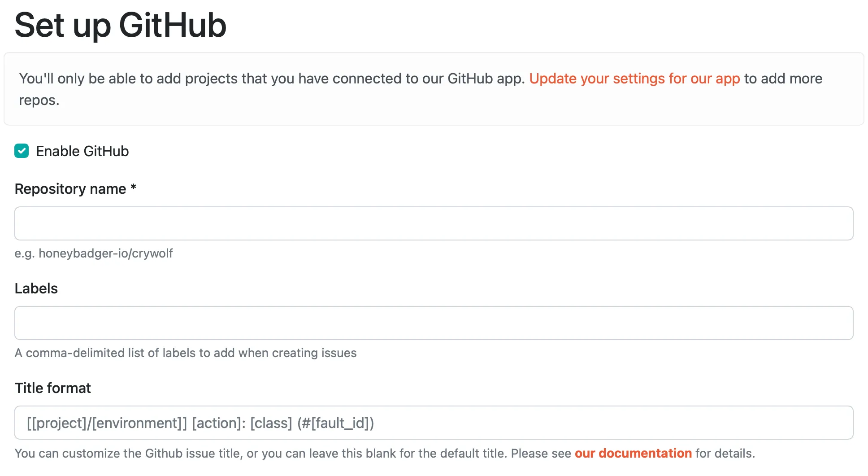The image size is (868, 476).
Task: Click the Title format section heading
Action: [52, 388]
